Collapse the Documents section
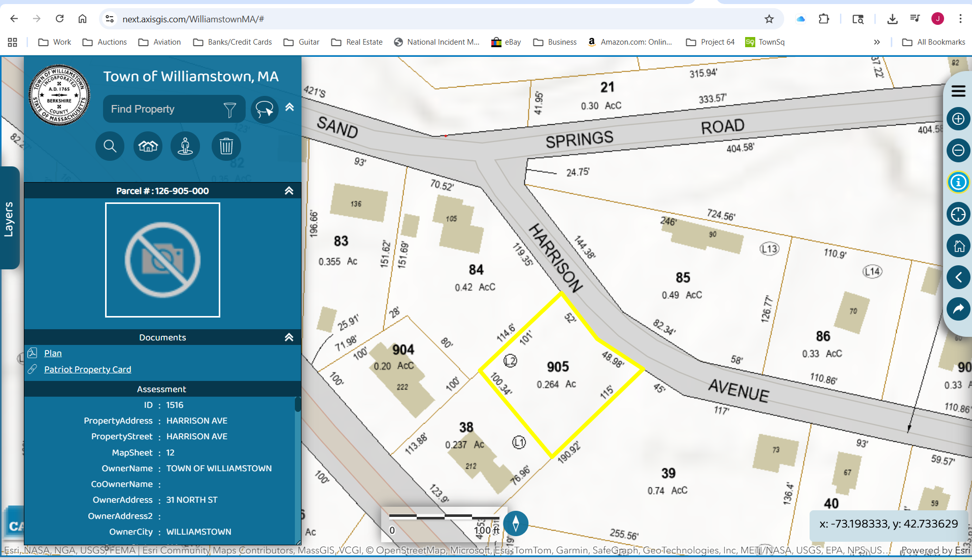 coord(289,337)
